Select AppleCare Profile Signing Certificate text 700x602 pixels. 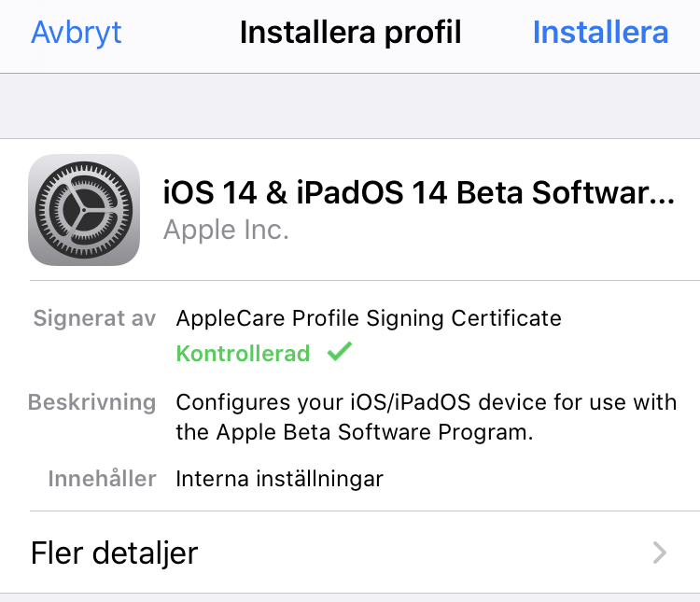pyautogui.click(x=369, y=318)
